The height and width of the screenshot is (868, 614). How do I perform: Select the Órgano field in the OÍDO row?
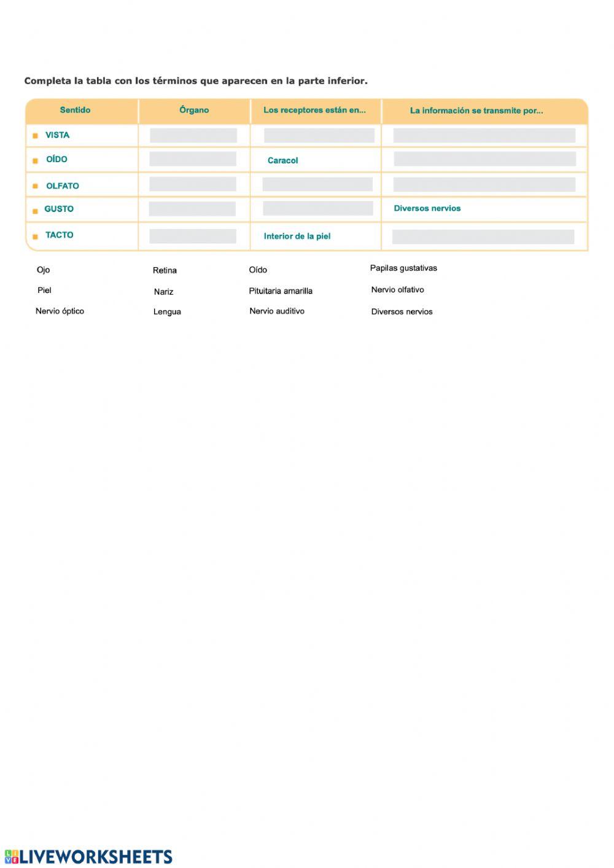click(x=193, y=159)
